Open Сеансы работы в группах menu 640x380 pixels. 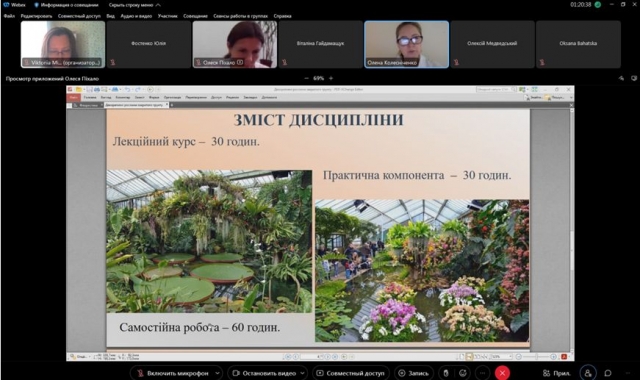(x=240, y=16)
